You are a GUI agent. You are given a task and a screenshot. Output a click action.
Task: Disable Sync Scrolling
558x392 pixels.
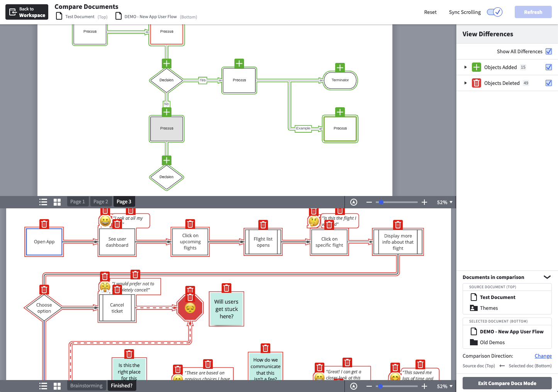494,12
